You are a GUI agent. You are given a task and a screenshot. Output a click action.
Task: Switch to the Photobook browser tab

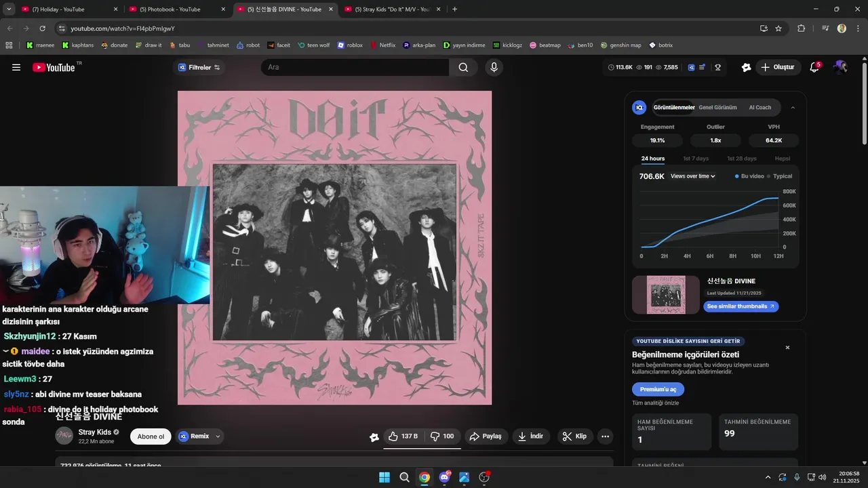176,9
